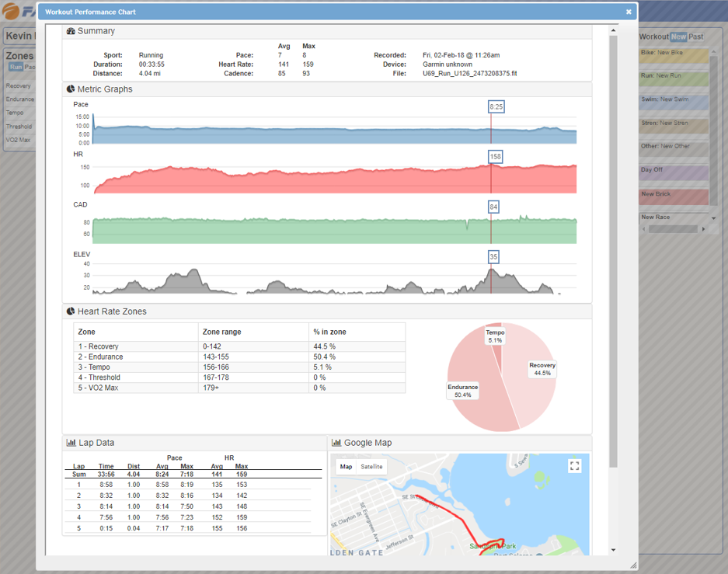Close the Workout Performance Chart dialog
The width and height of the screenshot is (728, 574).
(629, 12)
